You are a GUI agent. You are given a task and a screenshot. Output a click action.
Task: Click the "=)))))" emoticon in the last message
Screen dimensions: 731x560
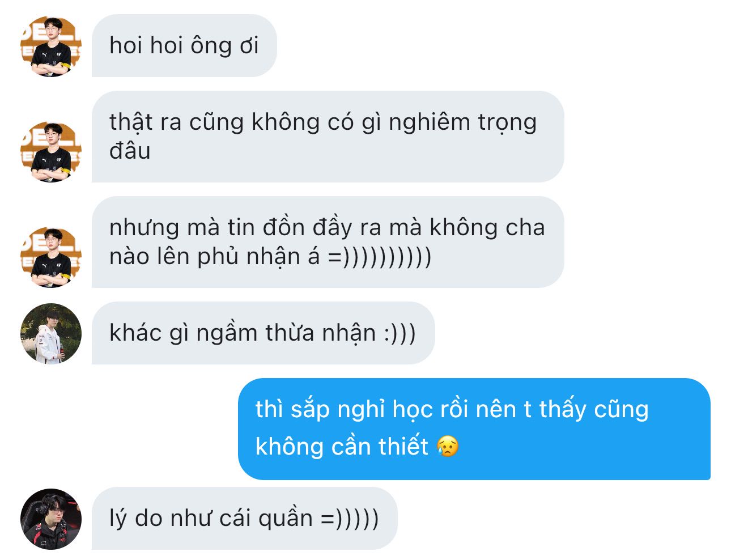(350, 519)
